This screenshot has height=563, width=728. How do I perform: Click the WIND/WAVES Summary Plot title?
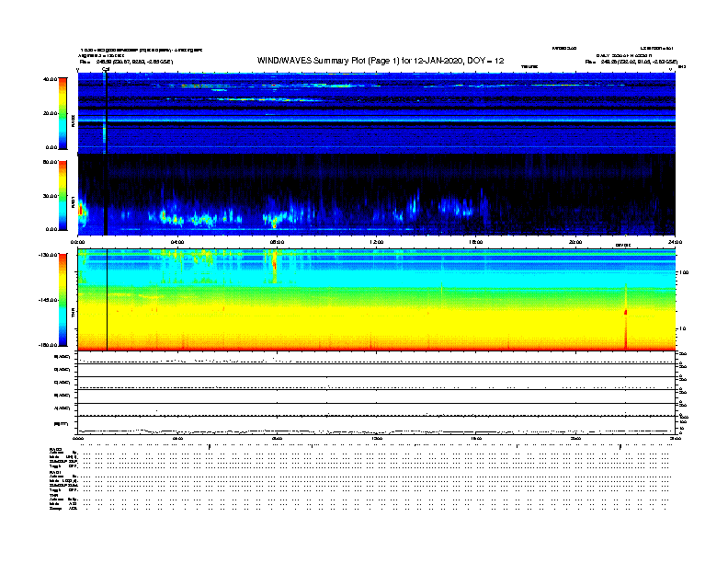point(381,61)
